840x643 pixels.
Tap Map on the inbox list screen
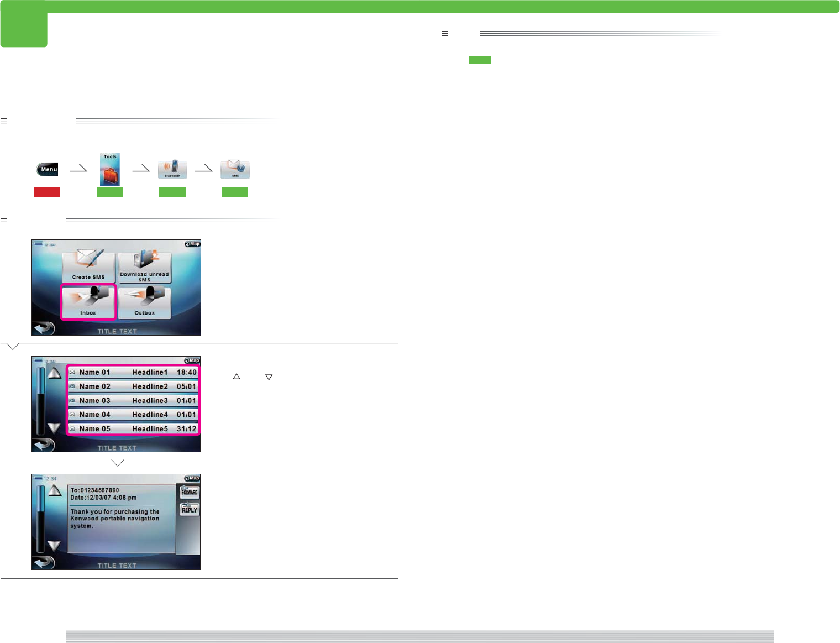coord(192,360)
